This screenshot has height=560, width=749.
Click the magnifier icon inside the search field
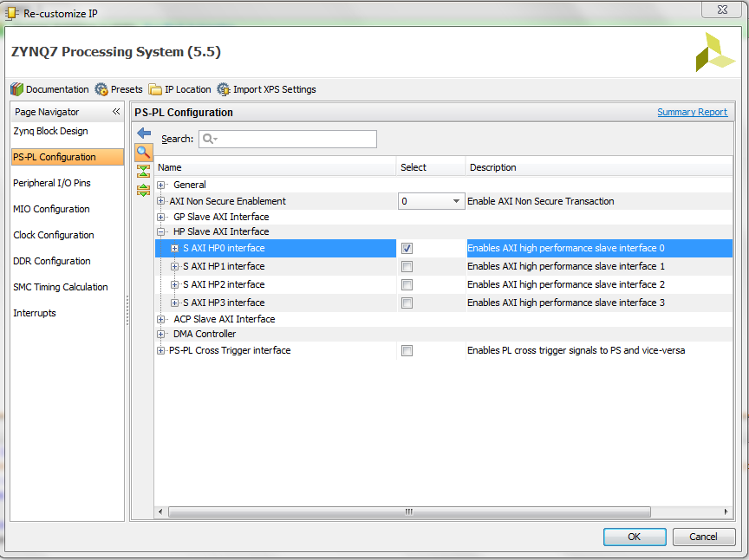[209, 139]
